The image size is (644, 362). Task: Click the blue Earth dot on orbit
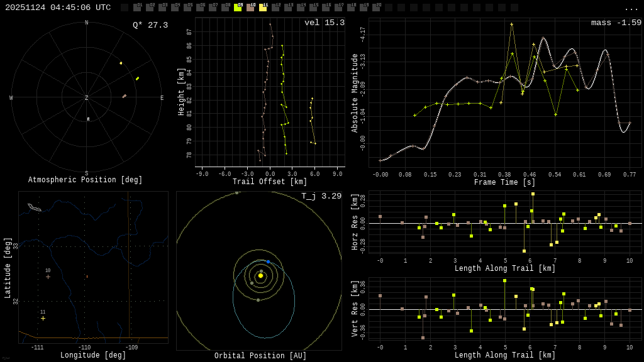(x=268, y=261)
